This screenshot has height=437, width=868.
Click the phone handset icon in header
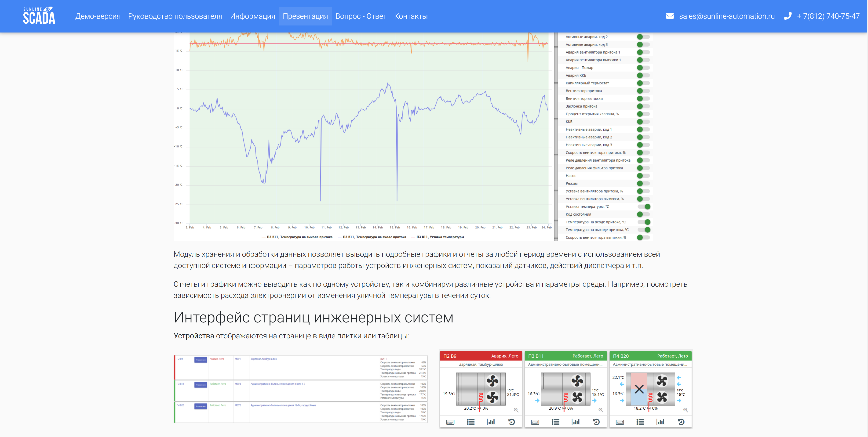788,16
